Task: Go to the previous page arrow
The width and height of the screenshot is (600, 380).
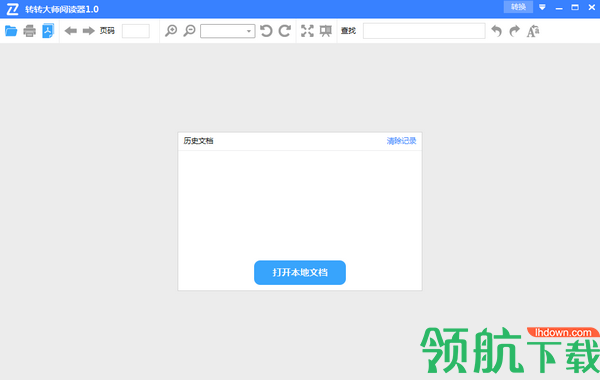Action: [x=71, y=31]
